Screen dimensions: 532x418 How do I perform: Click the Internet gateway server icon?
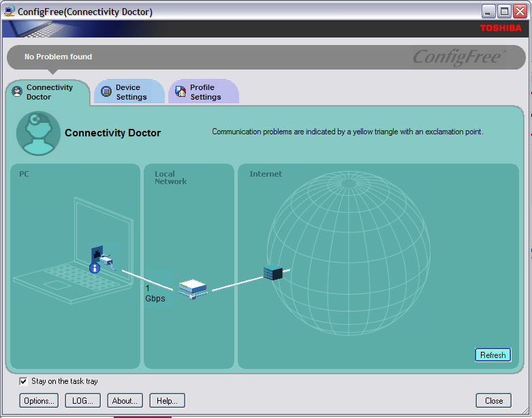[272, 272]
